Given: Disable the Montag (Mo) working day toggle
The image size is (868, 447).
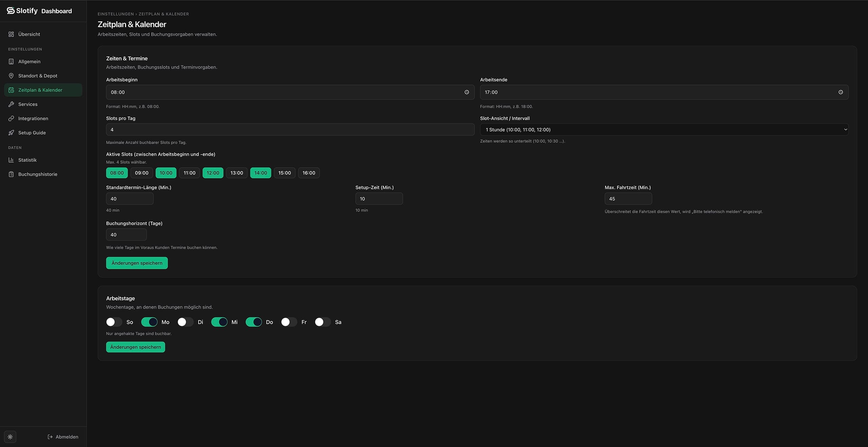Looking at the screenshot, I should (149, 322).
